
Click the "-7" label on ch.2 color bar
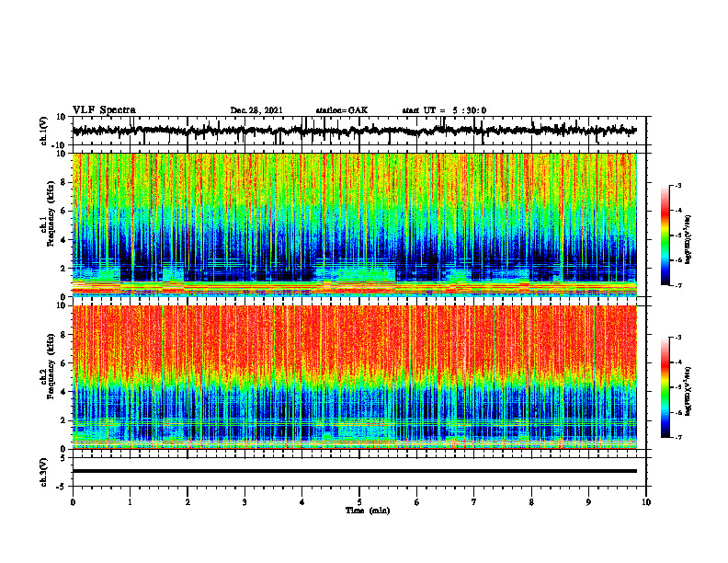click(x=678, y=437)
